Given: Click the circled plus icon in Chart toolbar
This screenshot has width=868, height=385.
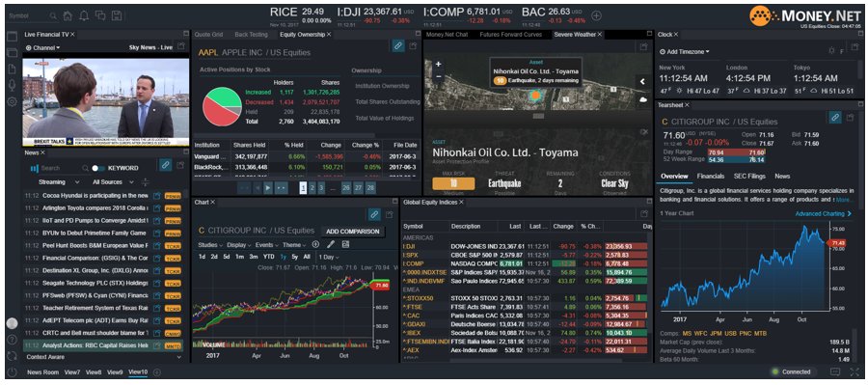Looking at the screenshot, I should click(x=315, y=244).
